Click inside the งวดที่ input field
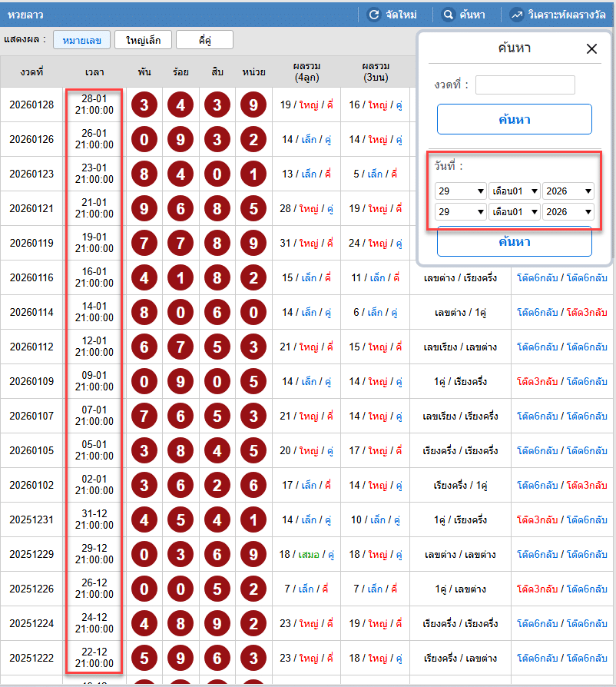This screenshot has width=616, height=687. pos(525,85)
